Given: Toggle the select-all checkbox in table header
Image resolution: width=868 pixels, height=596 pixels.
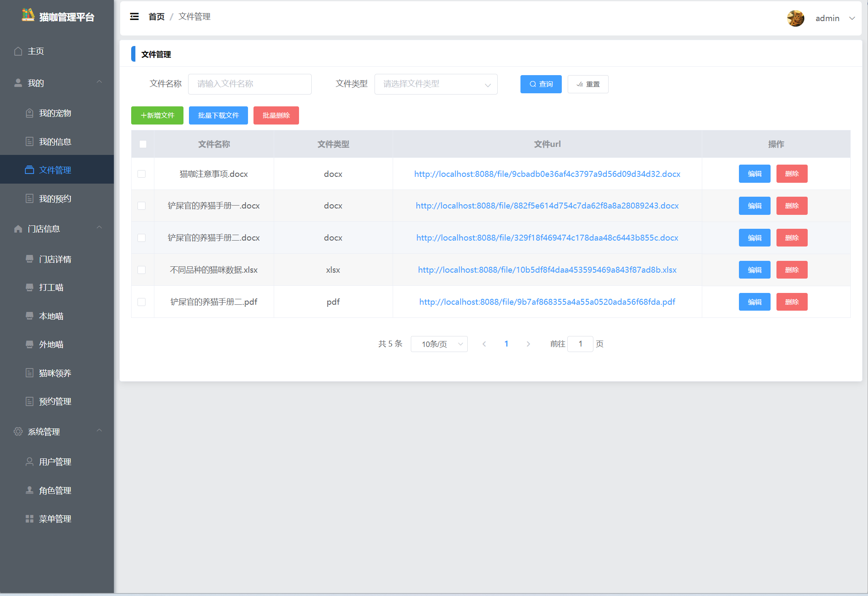Looking at the screenshot, I should (143, 144).
